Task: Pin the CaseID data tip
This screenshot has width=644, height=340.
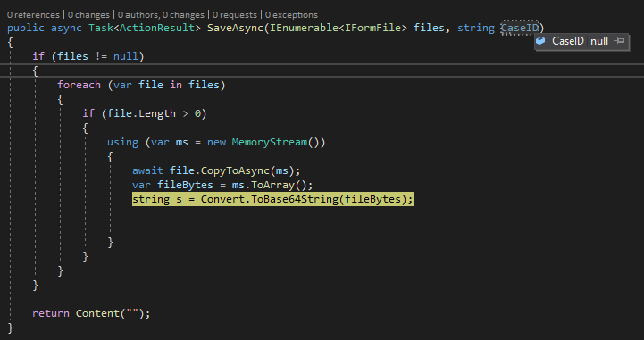Action: [x=619, y=41]
